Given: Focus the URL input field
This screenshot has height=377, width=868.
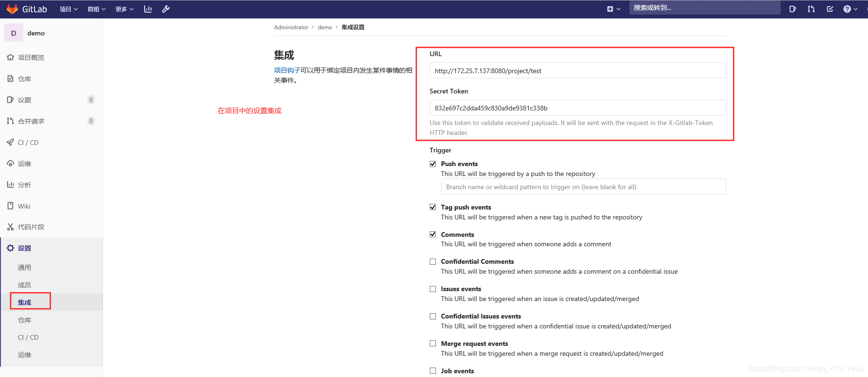Looking at the screenshot, I should [x=578, y=70].
